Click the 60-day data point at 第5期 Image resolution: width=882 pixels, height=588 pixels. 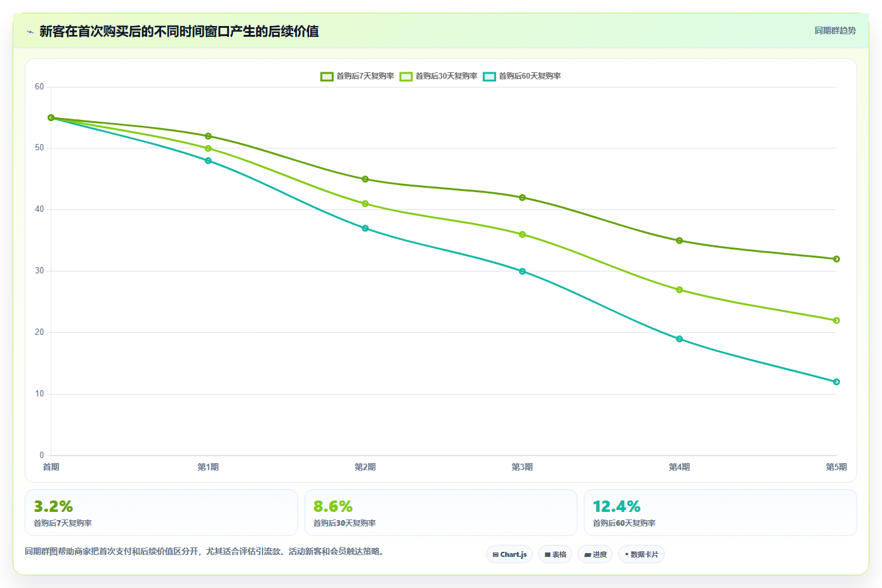coord(836,382)
